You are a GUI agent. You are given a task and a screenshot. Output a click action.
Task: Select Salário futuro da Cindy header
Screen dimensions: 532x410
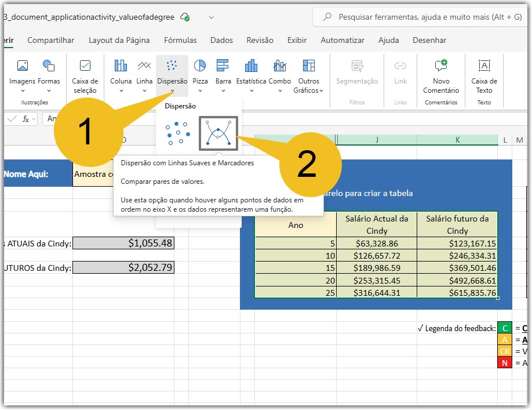coord(457,224)
